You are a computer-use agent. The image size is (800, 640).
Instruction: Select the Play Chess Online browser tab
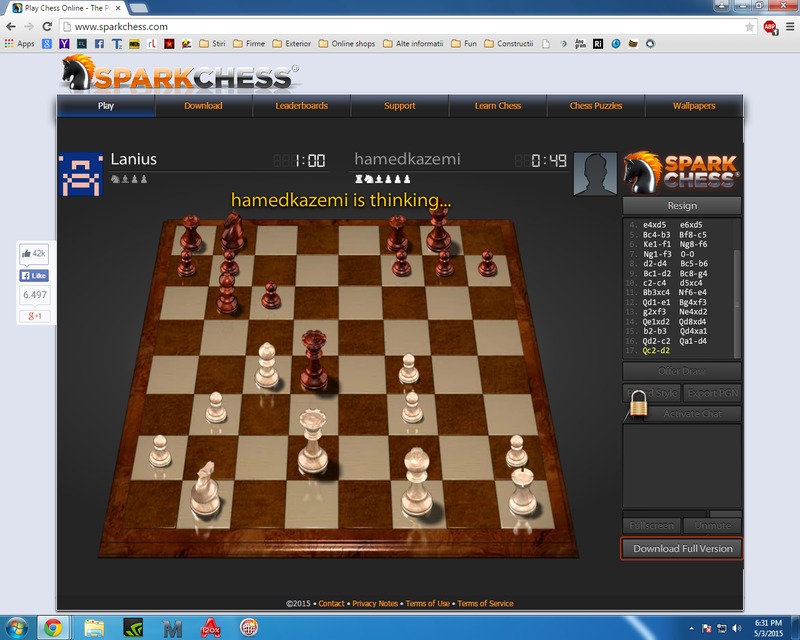(67, 8)
